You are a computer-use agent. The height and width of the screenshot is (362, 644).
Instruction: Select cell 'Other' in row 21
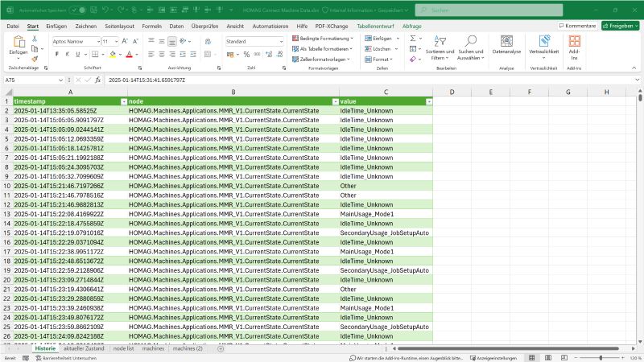[x=386, y=289]
